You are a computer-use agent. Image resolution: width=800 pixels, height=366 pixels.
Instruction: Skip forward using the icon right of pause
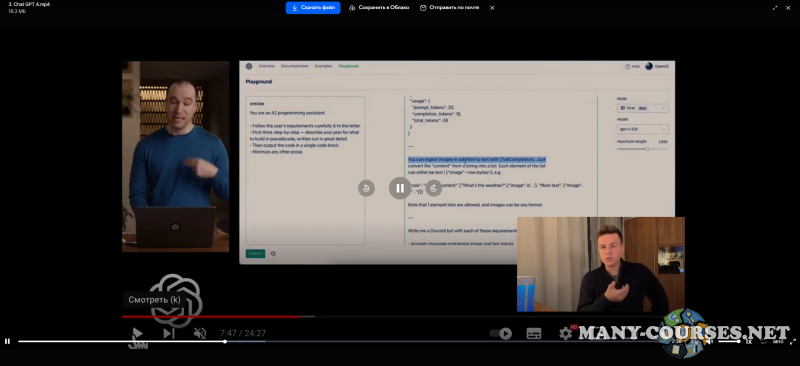point(434,188)
